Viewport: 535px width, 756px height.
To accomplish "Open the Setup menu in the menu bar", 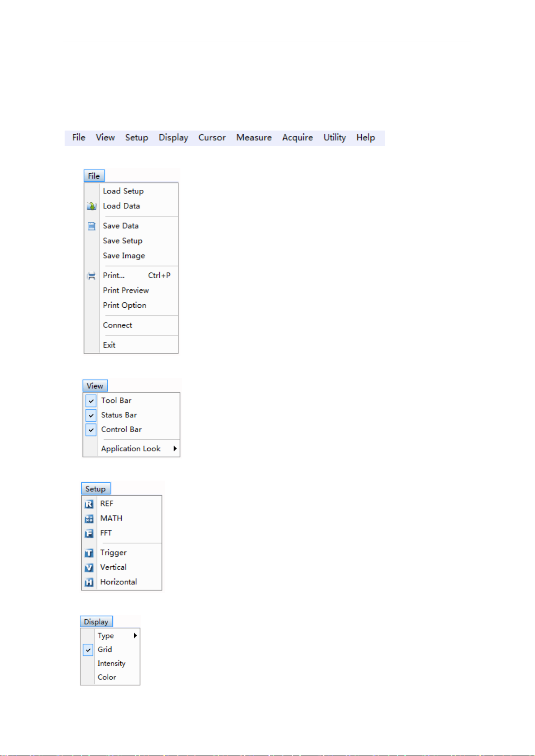I will (136, 138).
